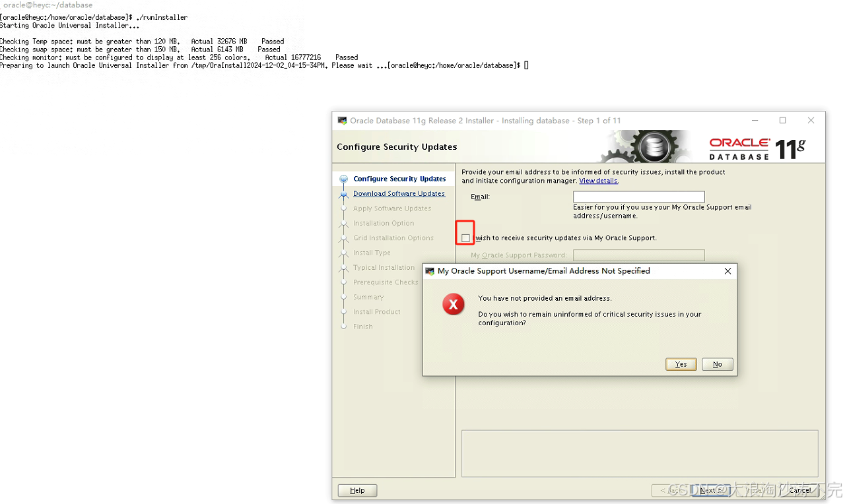Click the Email input field
This screenshot has height=504, width=845.
(638, 197)
